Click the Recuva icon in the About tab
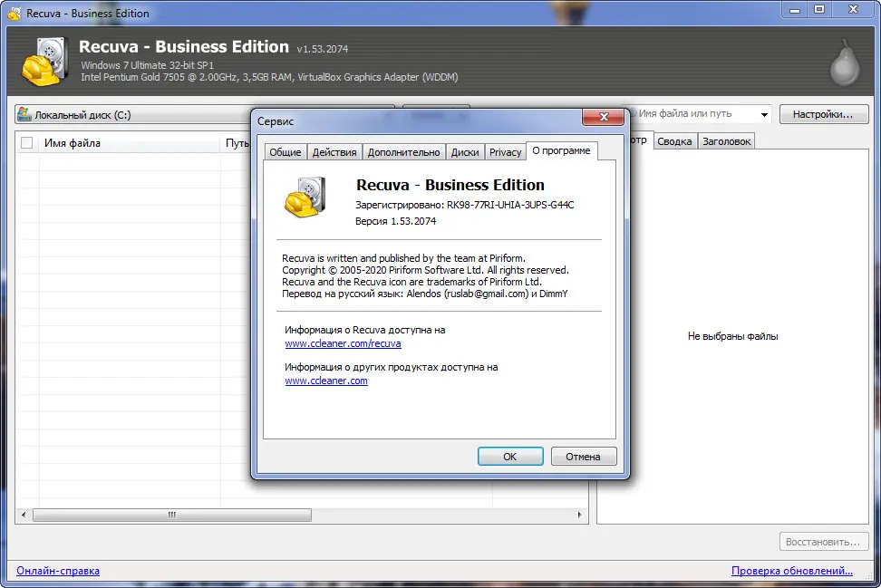Viewport: 881px width, 588px height. 305,198
